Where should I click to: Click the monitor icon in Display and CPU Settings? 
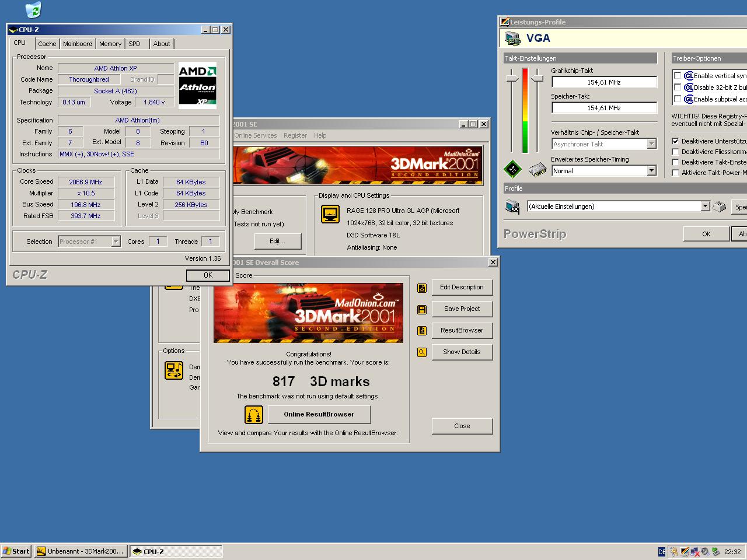tap(330, 214)
